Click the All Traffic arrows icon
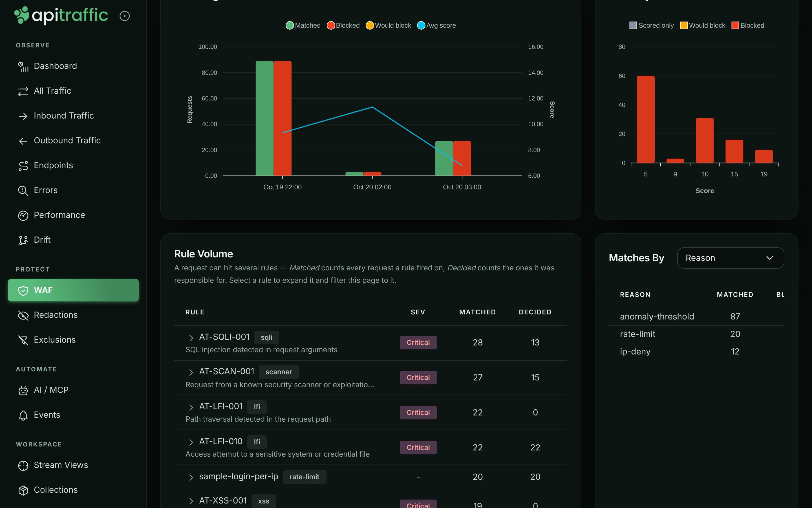 click(x=23, y=91)
